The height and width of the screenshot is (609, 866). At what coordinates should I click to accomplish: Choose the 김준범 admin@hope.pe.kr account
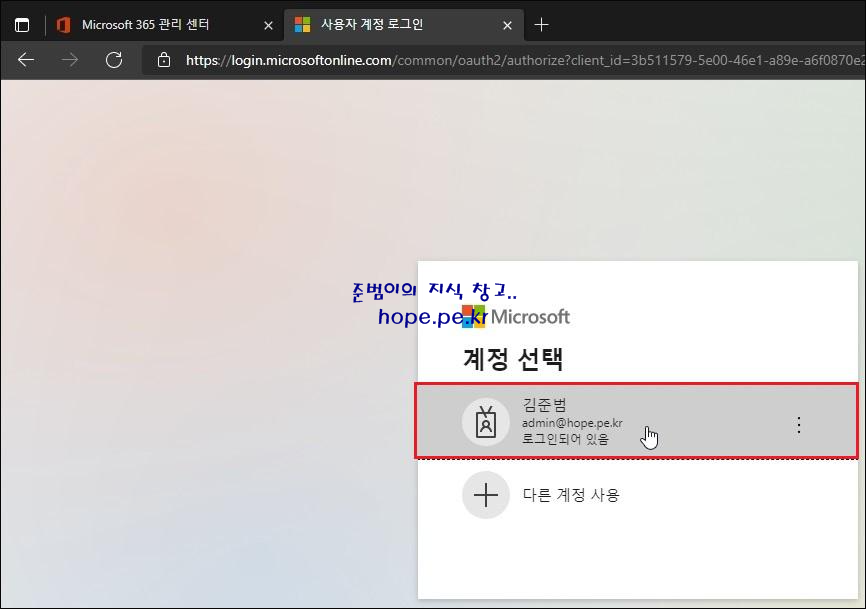tap(637, 421)
